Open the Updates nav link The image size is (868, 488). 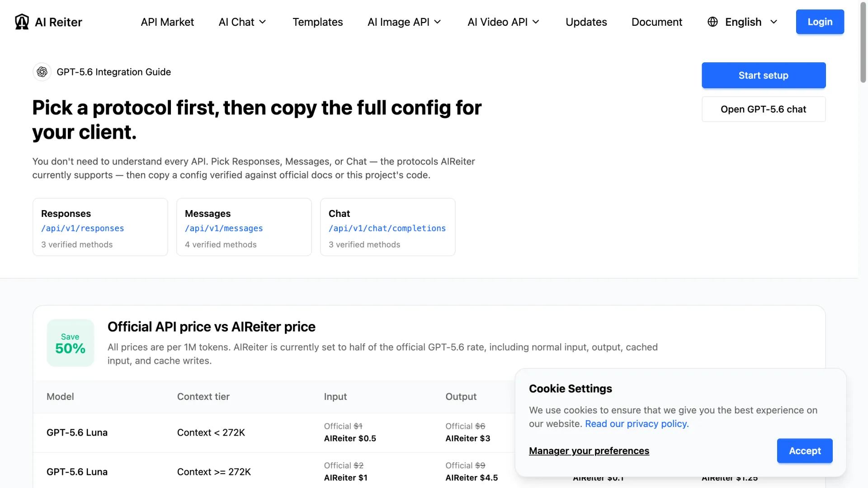586,22
